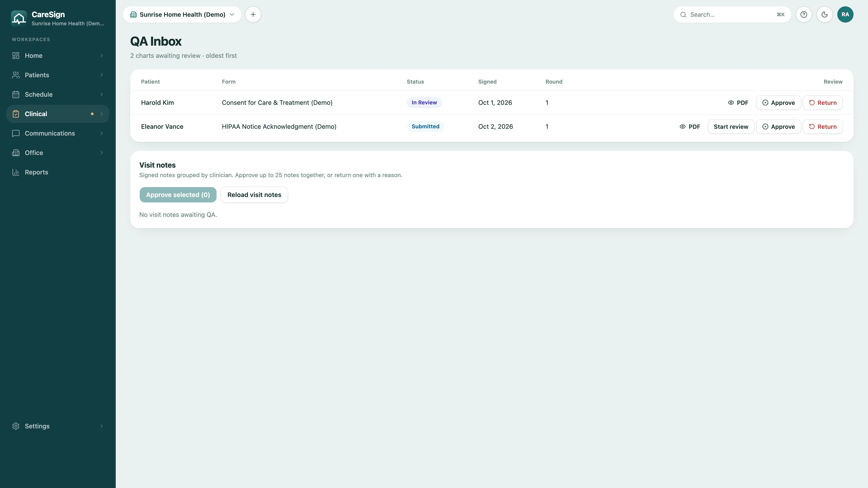This screenshot has height=488, width=868.
Task: Toggle dark mode with the moon icon
Action: point(825,14)
